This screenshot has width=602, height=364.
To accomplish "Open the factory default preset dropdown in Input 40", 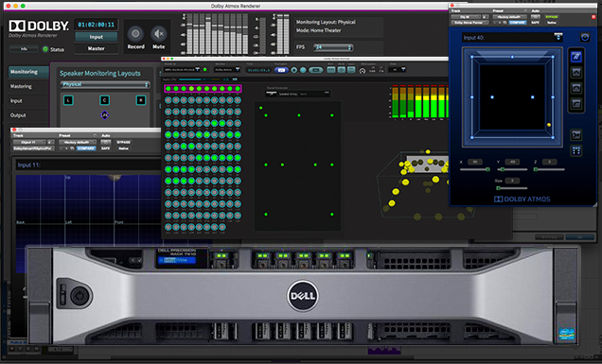I will [509, 17].
